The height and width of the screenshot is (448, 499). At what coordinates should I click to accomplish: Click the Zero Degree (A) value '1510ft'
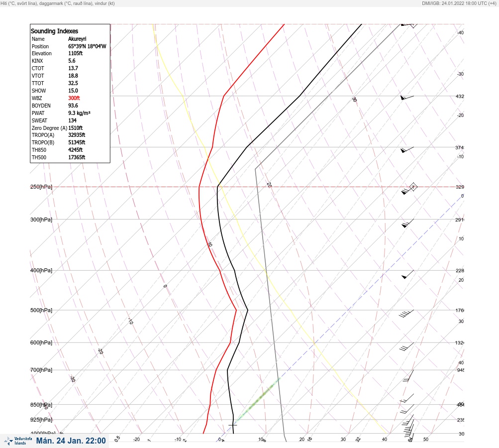(x=76, y=128)
